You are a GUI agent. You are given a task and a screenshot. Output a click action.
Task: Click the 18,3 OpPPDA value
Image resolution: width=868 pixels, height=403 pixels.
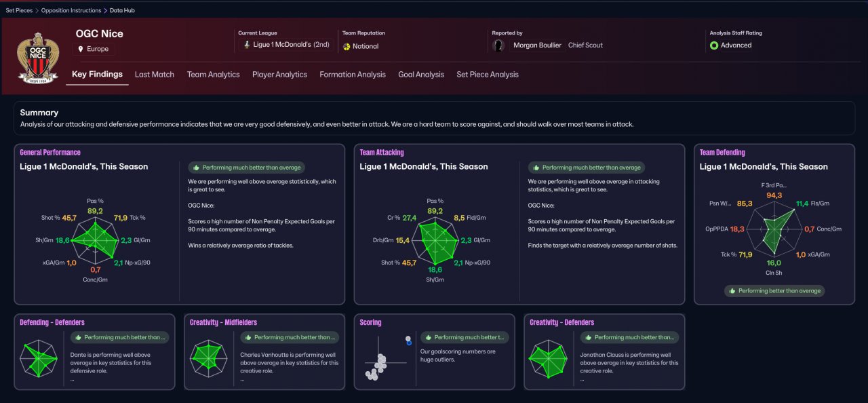(x=738, y=229)
